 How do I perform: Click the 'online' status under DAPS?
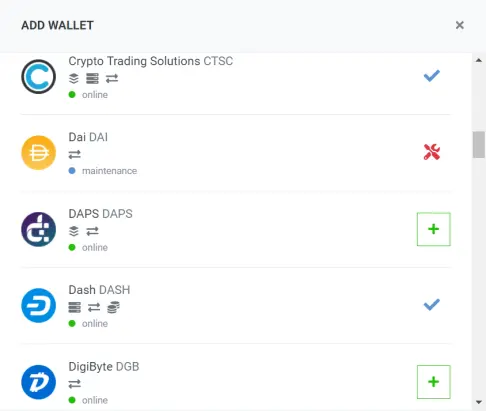[x=95, y=247]
